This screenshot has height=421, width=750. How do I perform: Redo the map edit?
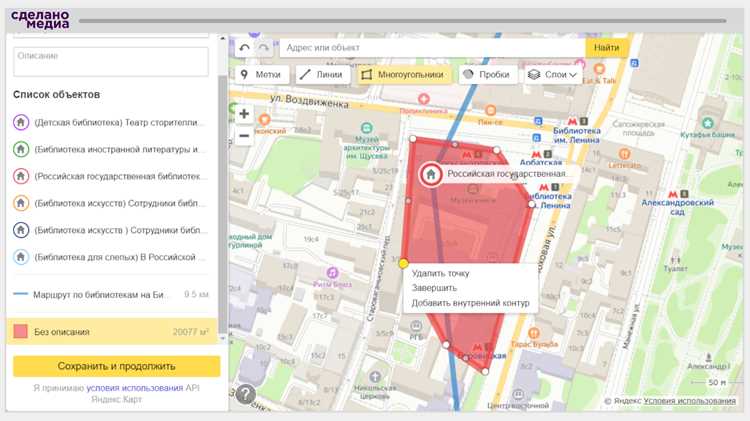[x=263, y=48]
